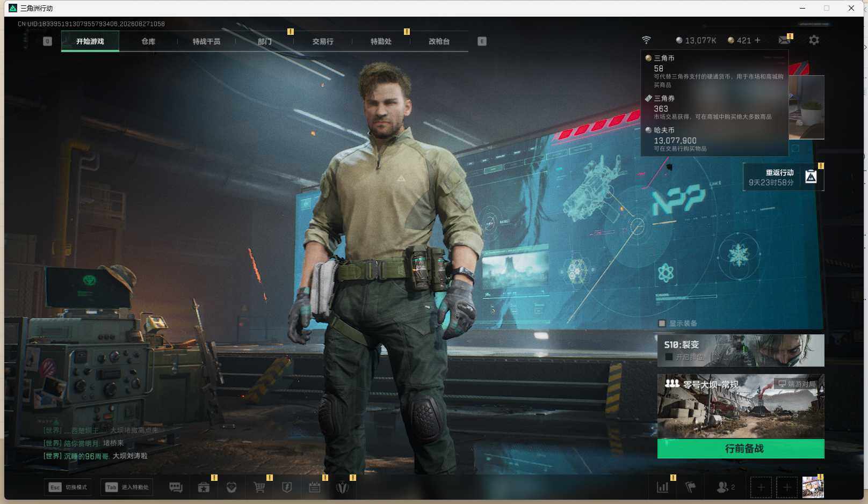Open the calendar events icon
The height and width of the screenshot is (504, 868).
(x=315, y=487)
